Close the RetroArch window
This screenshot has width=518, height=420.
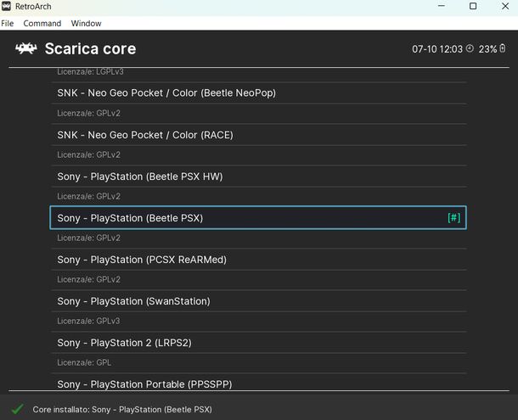tap(505, 6)
